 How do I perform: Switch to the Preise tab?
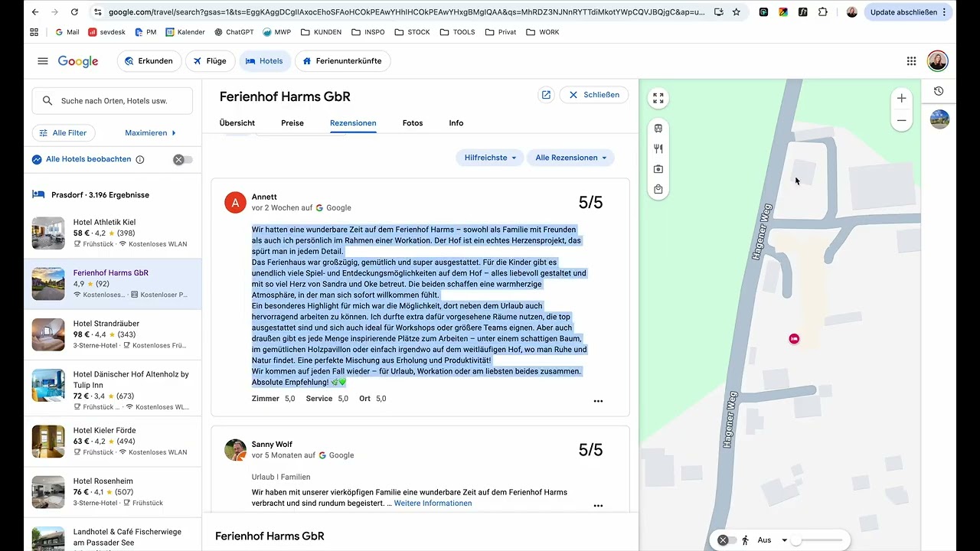(292, 123)
